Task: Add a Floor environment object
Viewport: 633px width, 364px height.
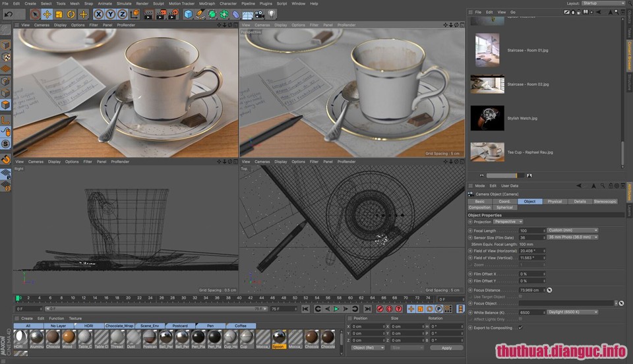Action: coord(247,15)
